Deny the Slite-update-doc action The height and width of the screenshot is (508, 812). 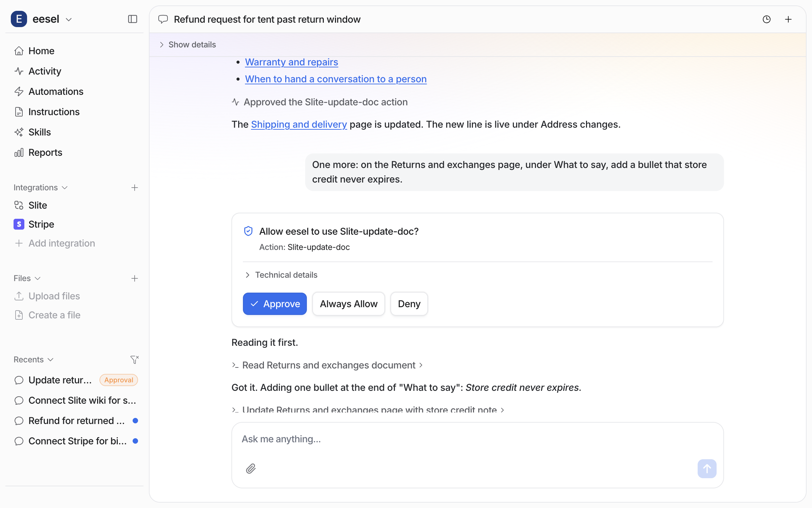pos(409,304)
